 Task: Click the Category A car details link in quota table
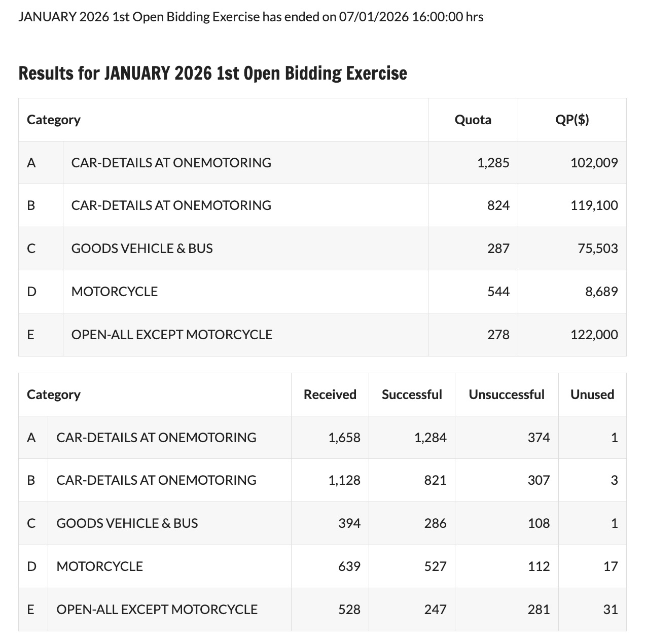pyautogui.click(x=171, y=163)
